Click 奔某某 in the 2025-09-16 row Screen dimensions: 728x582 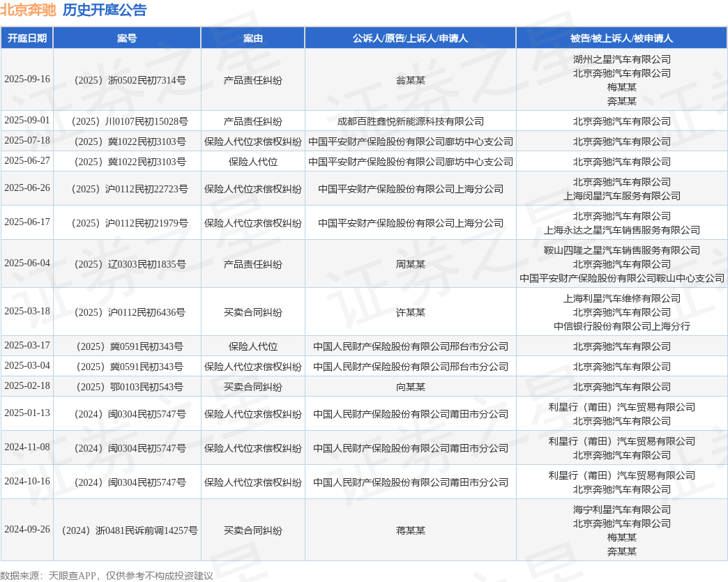pyautogui.click(x=622, y=101)
